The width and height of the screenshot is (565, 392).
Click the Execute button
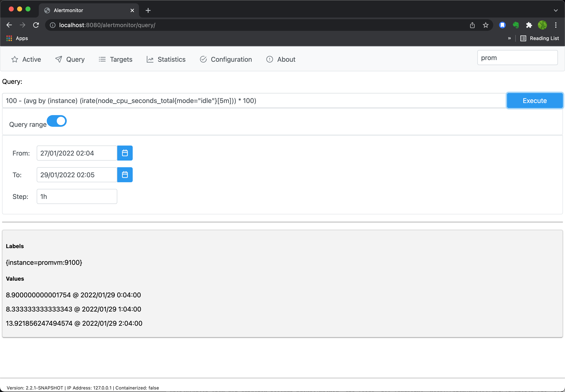click(x=535, y=100)
